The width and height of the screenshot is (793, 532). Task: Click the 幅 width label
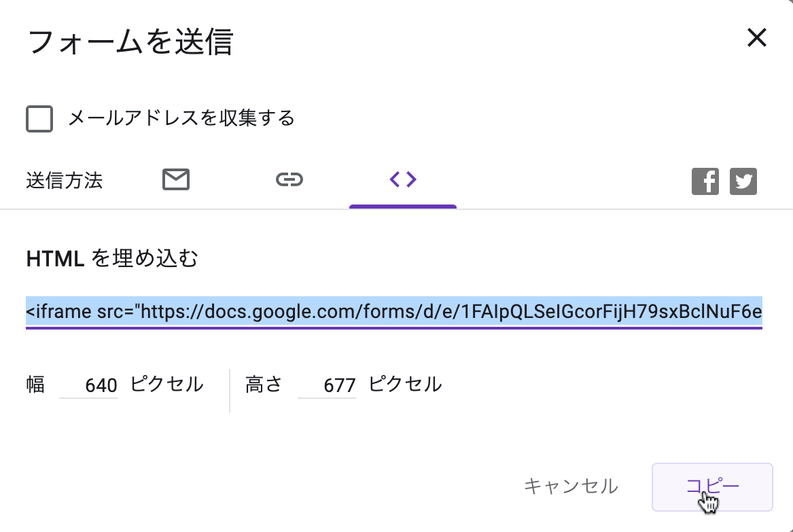point(36,385)
